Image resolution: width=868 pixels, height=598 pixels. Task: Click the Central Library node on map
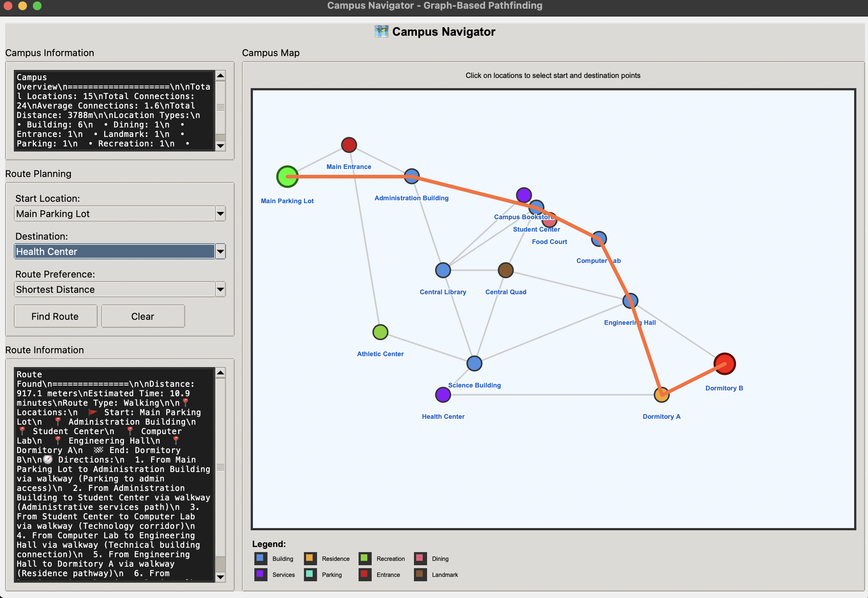point(443,270)
